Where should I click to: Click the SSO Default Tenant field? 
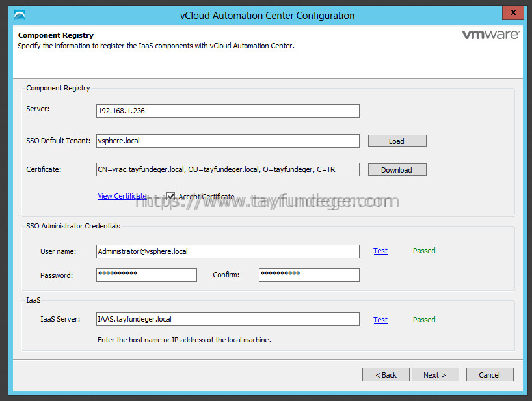228,141
